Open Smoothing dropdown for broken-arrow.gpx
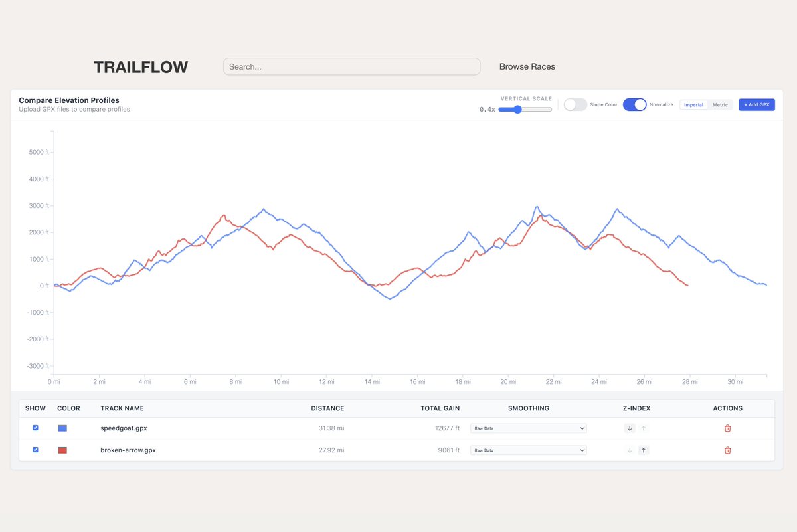 pos(529,450)
